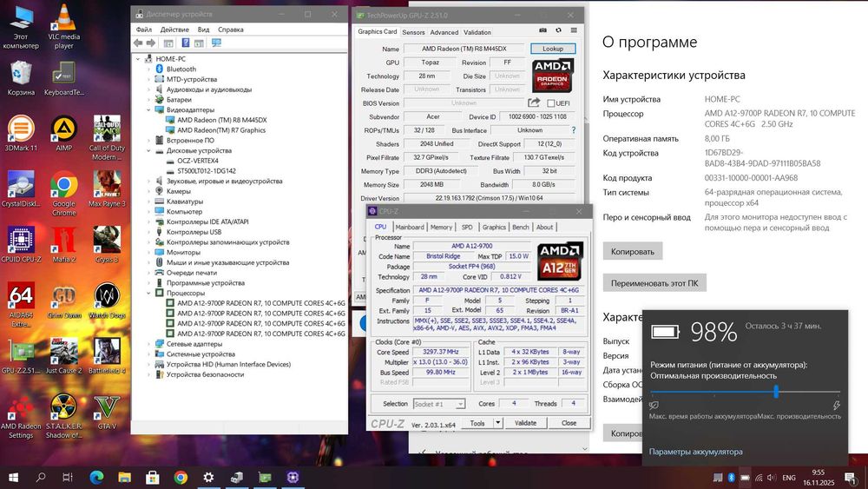Click the battery power mode slider
This screenshot has height=489, width=868.
point(745,392)
